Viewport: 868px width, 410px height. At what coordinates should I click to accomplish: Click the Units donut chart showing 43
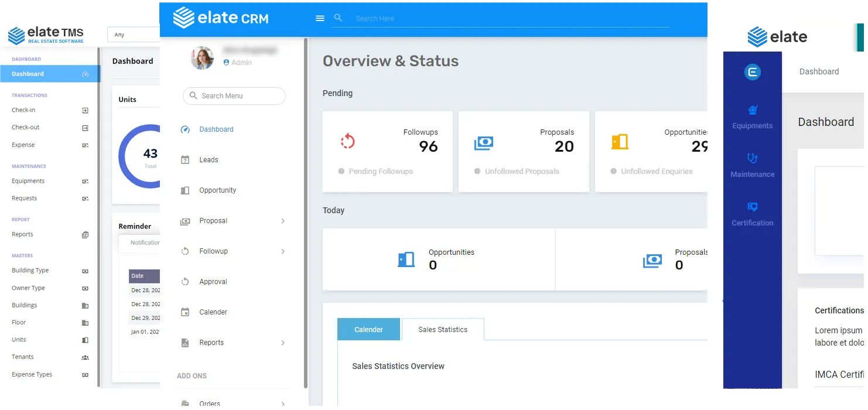click(139, 156)
